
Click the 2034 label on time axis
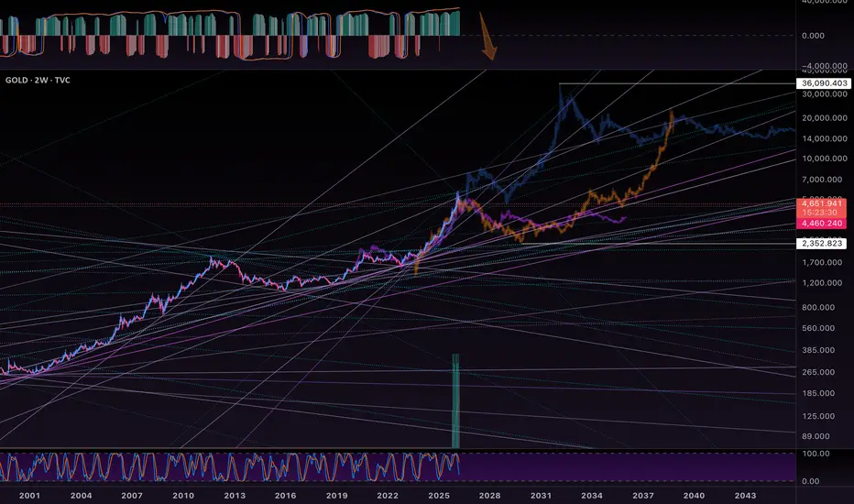point(592,496)
